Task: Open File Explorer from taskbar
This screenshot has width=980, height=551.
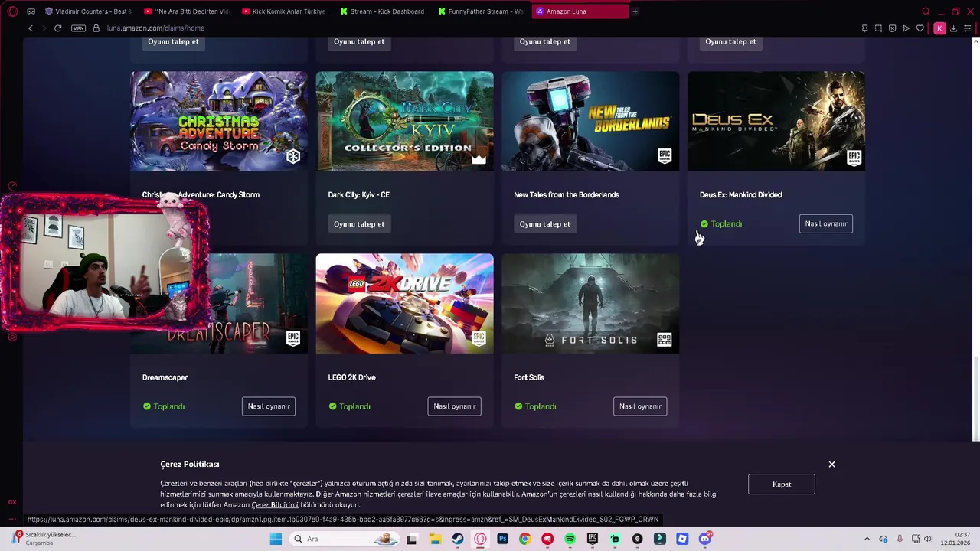Action: [435, 539]
